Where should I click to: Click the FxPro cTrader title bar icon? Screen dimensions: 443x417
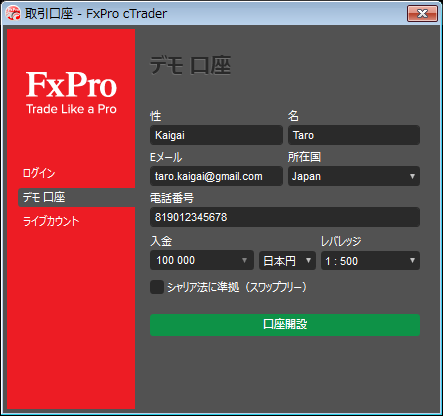[13, 14]
